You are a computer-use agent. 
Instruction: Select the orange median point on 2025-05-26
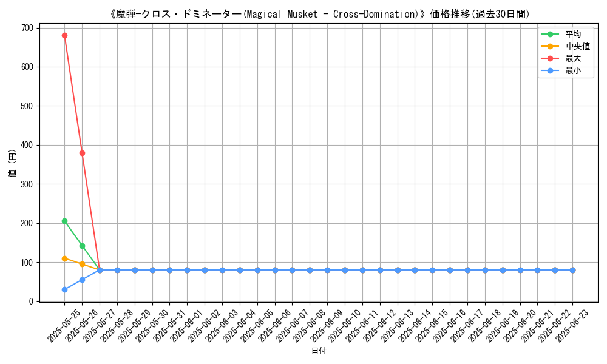click(82, 264)
